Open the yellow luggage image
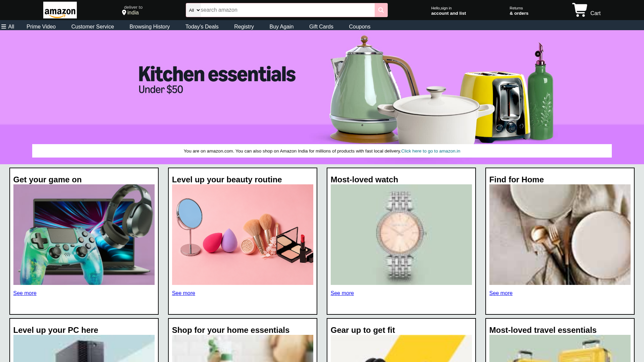The width and height of the screenshot is (644, 362). point(560,349)
